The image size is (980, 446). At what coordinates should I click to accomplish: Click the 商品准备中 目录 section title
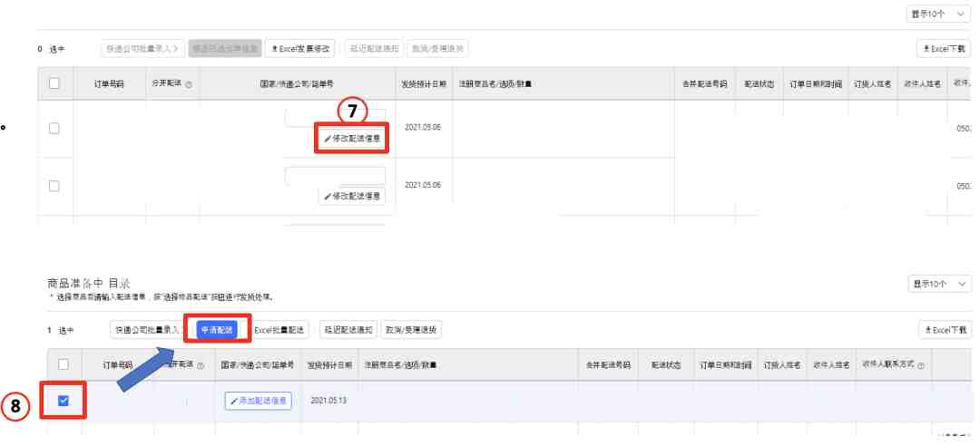pos(88,283)
